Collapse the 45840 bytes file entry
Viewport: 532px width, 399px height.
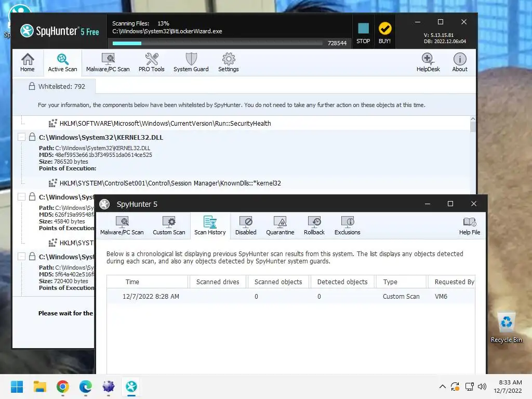pyautogui.click(x=21, y=197)
